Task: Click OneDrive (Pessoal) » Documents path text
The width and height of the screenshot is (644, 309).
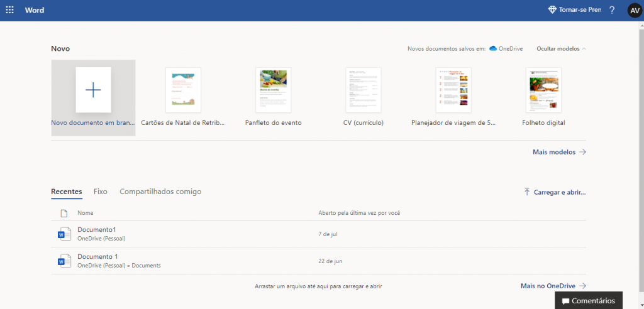Action: (119, 266)
